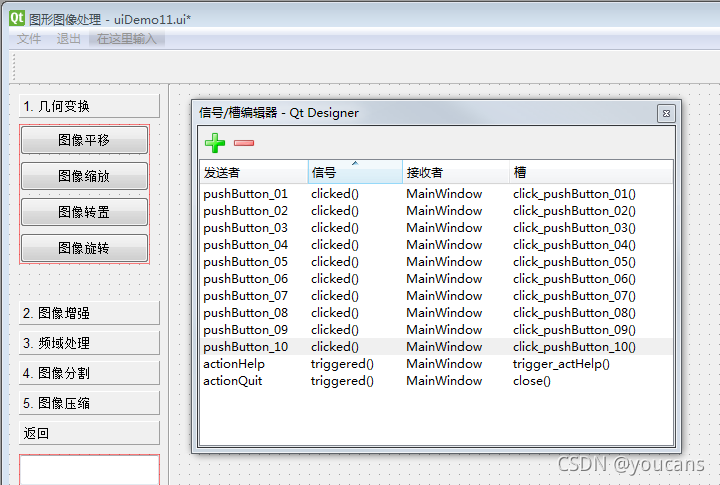
Task: Click the 在这里输入 menu placeholder
Action: [127, 39]
